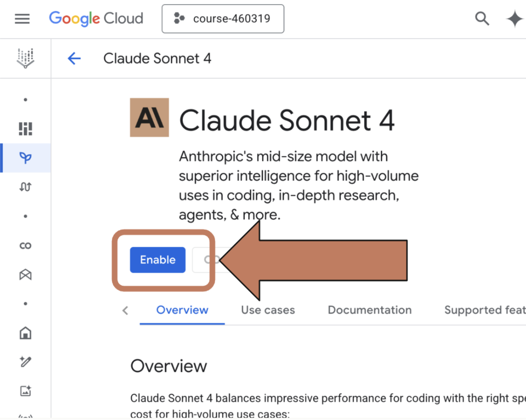The image size is (526, 420).
Task: Click the 'Anthropic's mid-size model' description text
Action: [299, 185]
